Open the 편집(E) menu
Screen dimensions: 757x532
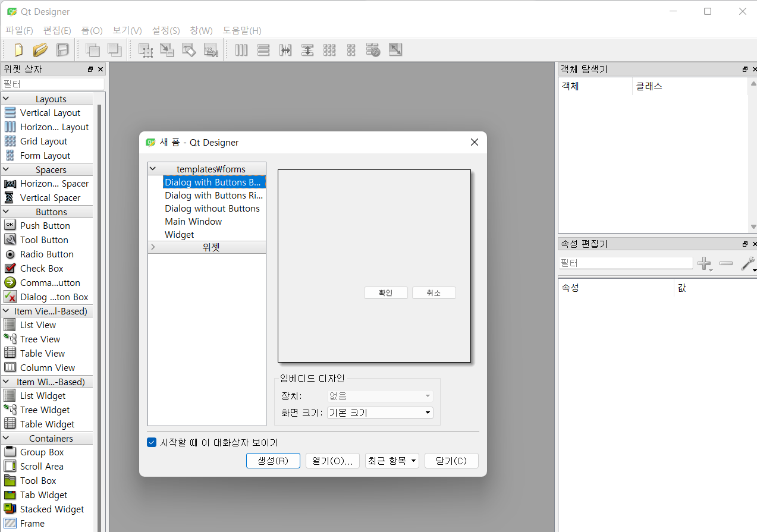coord(57,30)
